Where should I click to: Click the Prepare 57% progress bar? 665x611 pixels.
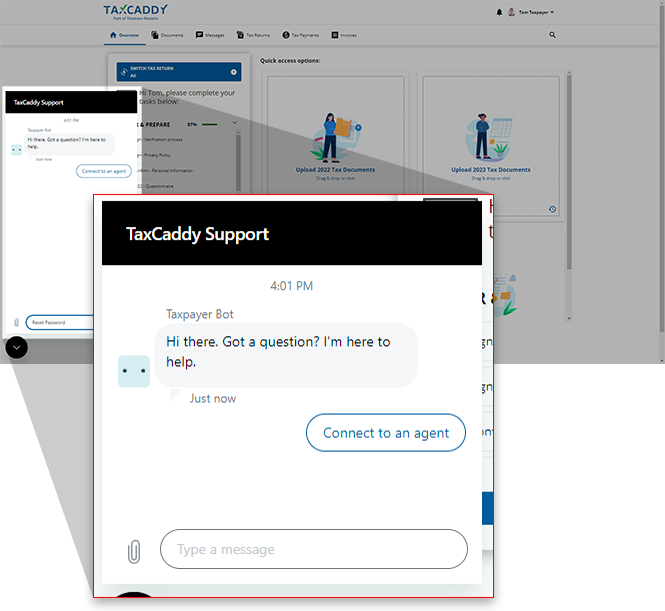point(213,124)
